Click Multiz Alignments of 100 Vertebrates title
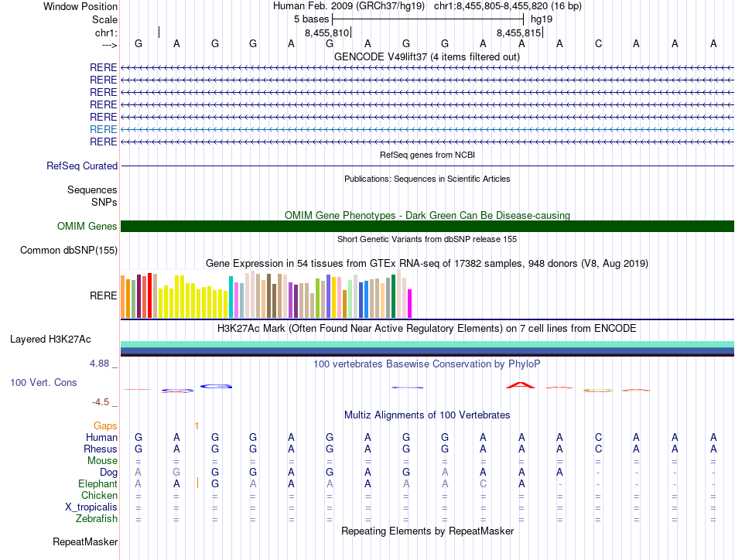 tap(427, 415)
